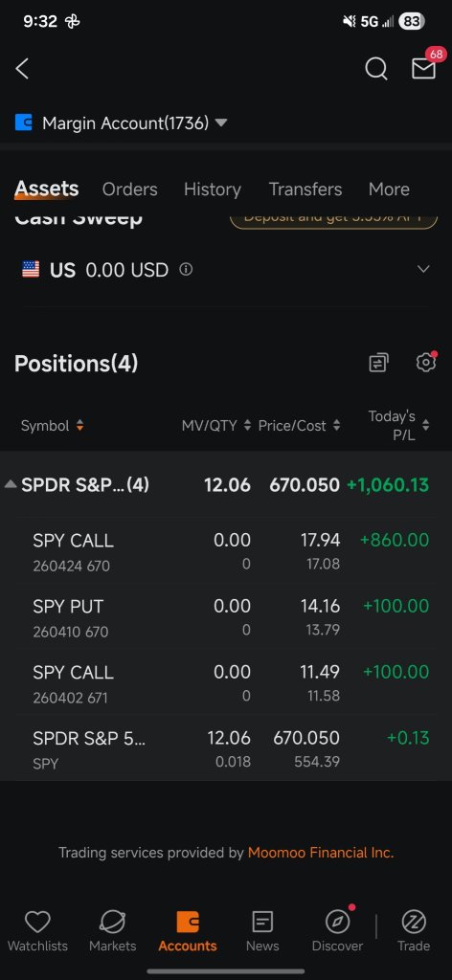452x980 pixels.
Task: Switch to the History tab
Action: coord(212,189)
